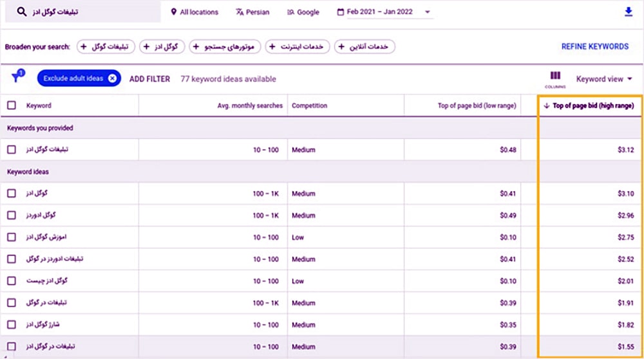
Task: Add موتورهای جستجو to broaden search
Action: coord(225,46)
